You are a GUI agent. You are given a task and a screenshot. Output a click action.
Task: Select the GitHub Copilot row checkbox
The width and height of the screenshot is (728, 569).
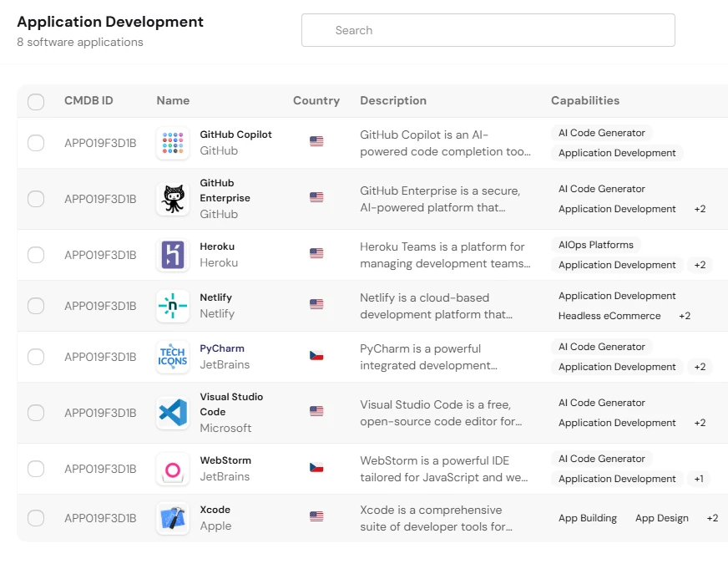pos(36,143)
